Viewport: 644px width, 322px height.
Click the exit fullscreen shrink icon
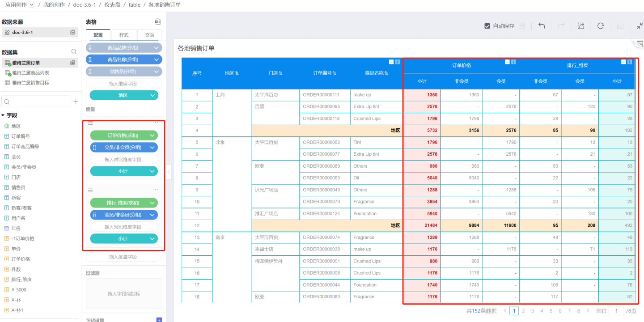coord(640,26)
